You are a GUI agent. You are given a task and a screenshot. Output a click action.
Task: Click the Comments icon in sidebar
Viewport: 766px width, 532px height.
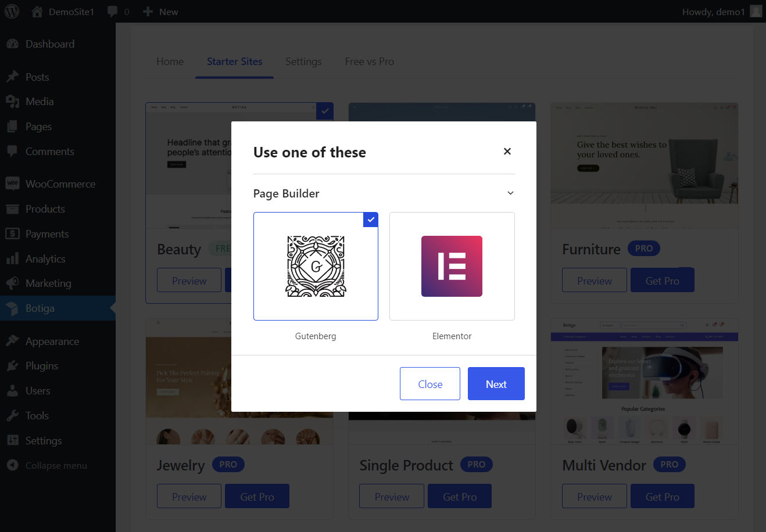12,152
